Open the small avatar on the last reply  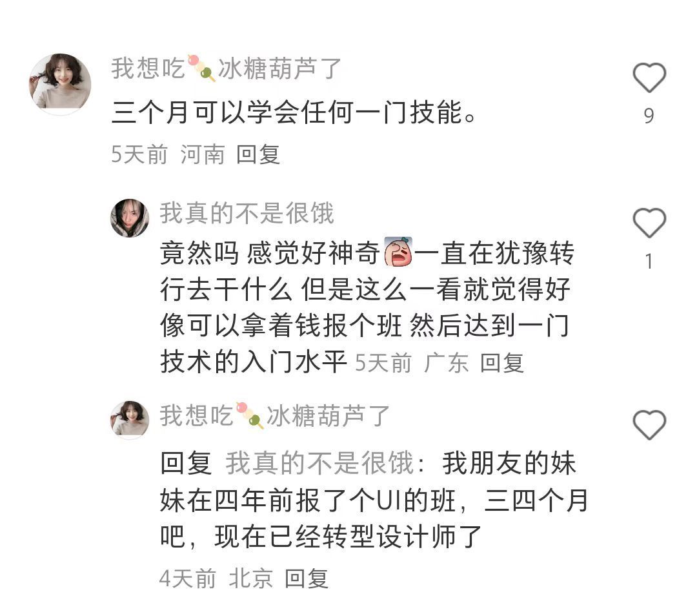coord(129,420)
